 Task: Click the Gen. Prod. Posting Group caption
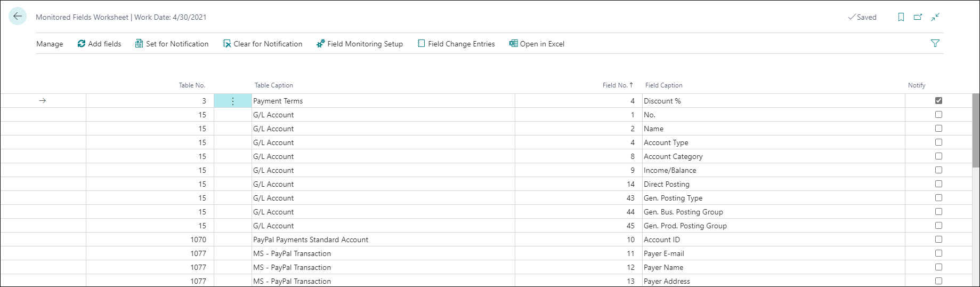point(774,226)
